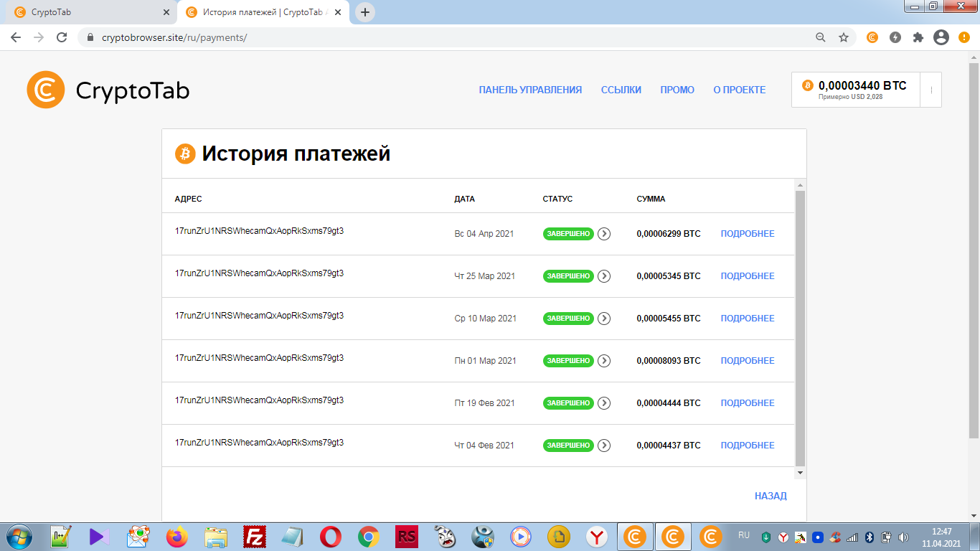Click the wallet address in Ср 10 Мар row
This screenshot has height=551, width=980.
(x=259, y=316)
